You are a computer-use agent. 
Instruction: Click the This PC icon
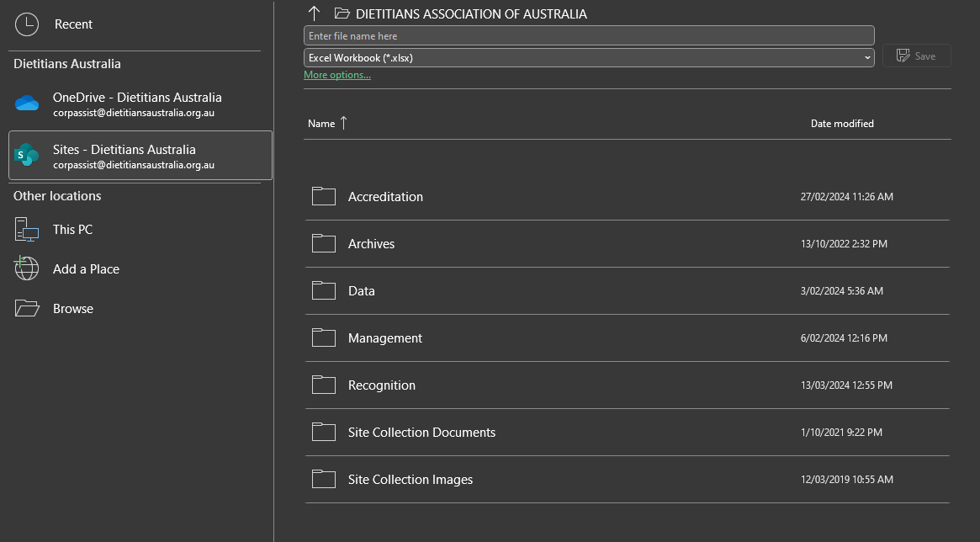pos(27,229)
